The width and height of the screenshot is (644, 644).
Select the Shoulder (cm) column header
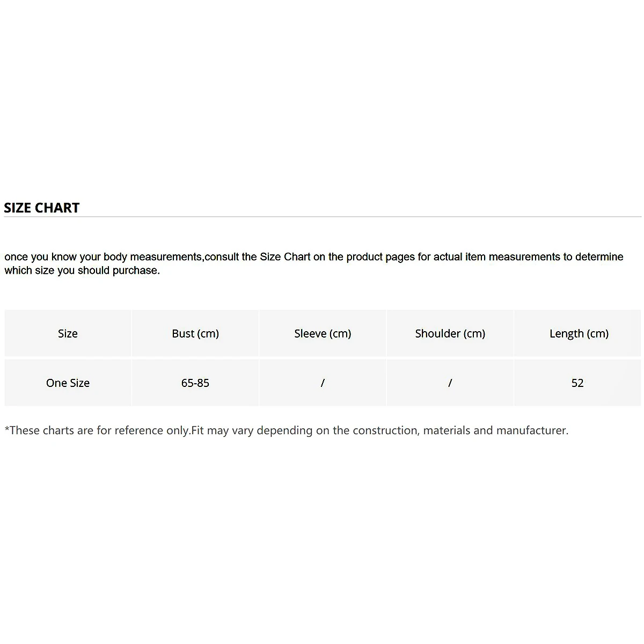(x=450, y=333)
